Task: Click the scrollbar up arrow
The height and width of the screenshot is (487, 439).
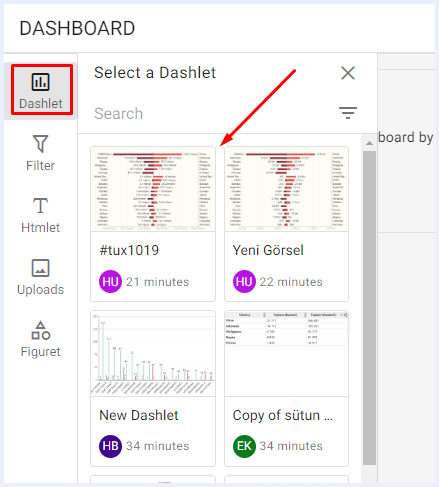Action: coord(369,143)
